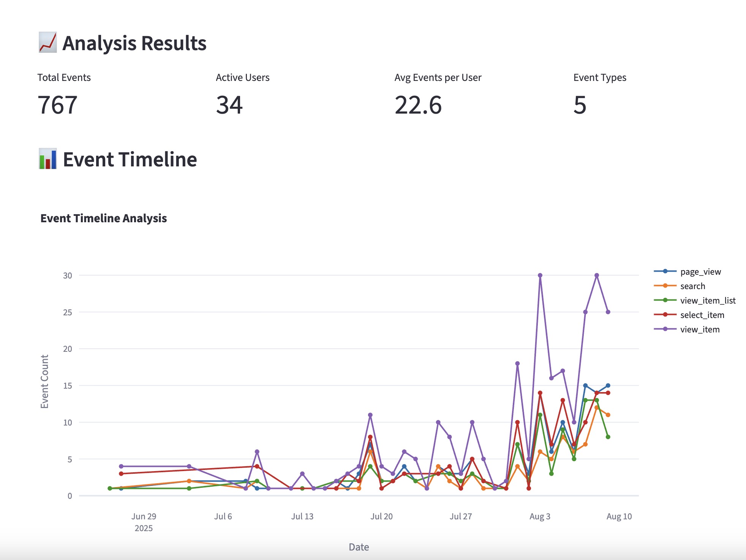Click the Event Types value 5

click(x=580, y=105)
